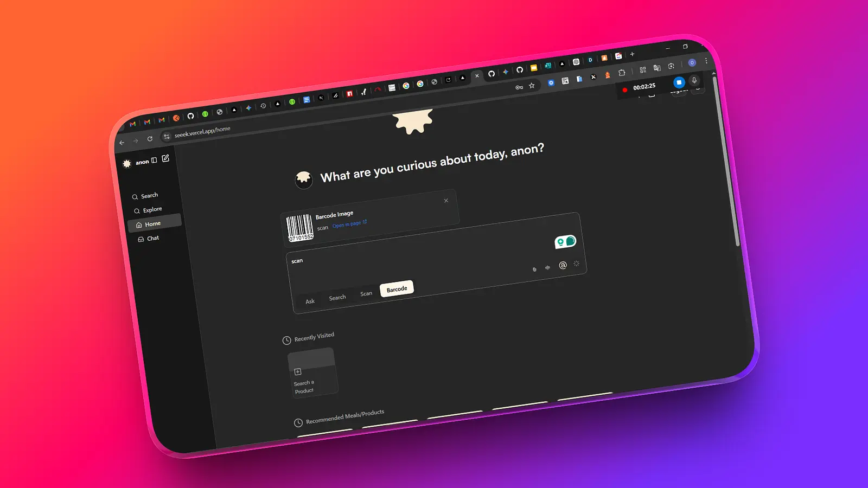Mute the recording microphone

(x=694, y=80)
